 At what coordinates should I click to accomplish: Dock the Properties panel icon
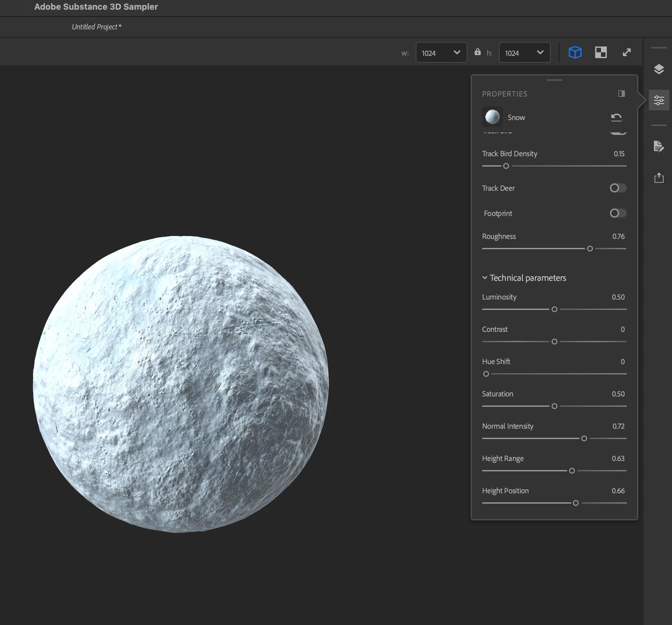click(x=621, y=94)
